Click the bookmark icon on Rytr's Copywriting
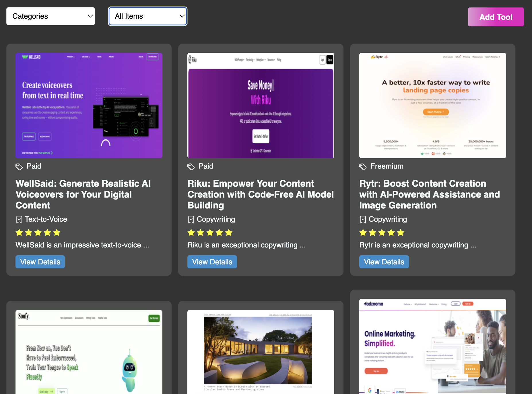 [x=363, y=220]
